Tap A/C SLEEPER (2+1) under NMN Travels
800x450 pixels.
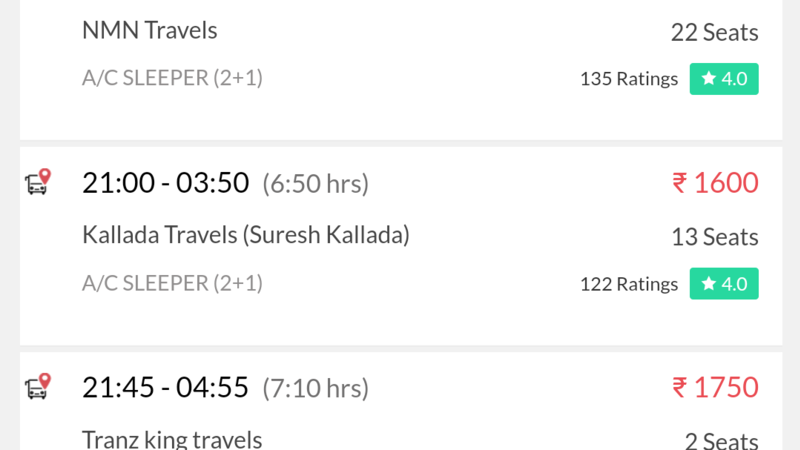pyautogui.click(x=172, y=78)
